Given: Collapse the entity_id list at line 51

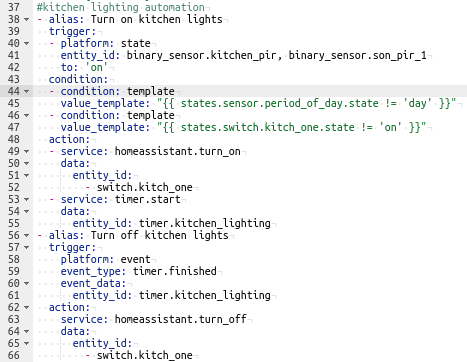Looking at the screenshot, I should [x=27, y=175].
